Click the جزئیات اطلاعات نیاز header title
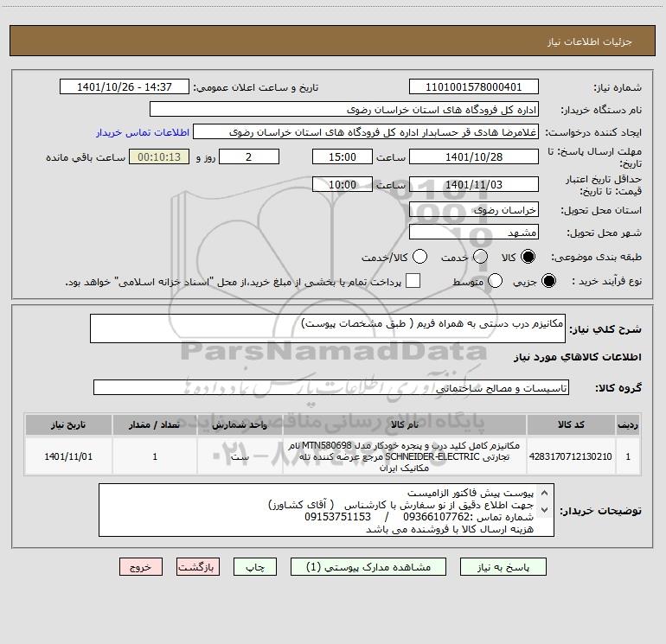Image resolution: width=666 pixels, height=644 pixels. pyautogui.click(x=590, y=41)
